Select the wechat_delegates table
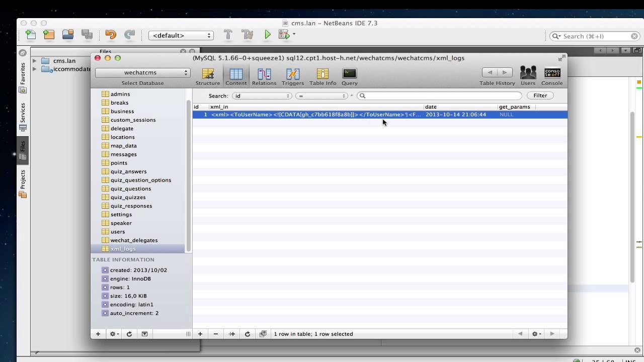 (x=134, y=240)
